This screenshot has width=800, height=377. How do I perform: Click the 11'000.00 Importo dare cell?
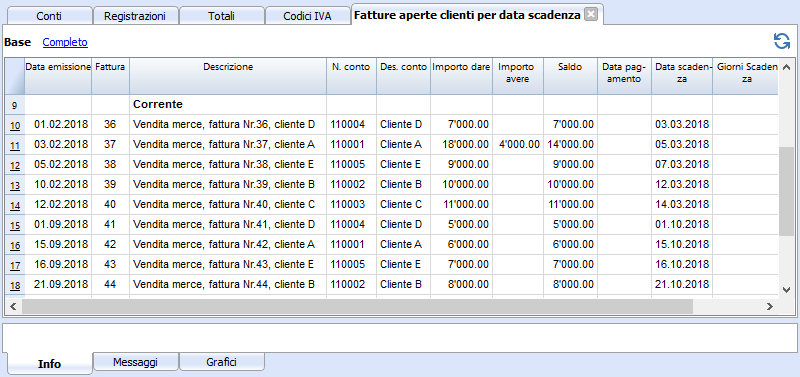461,205
